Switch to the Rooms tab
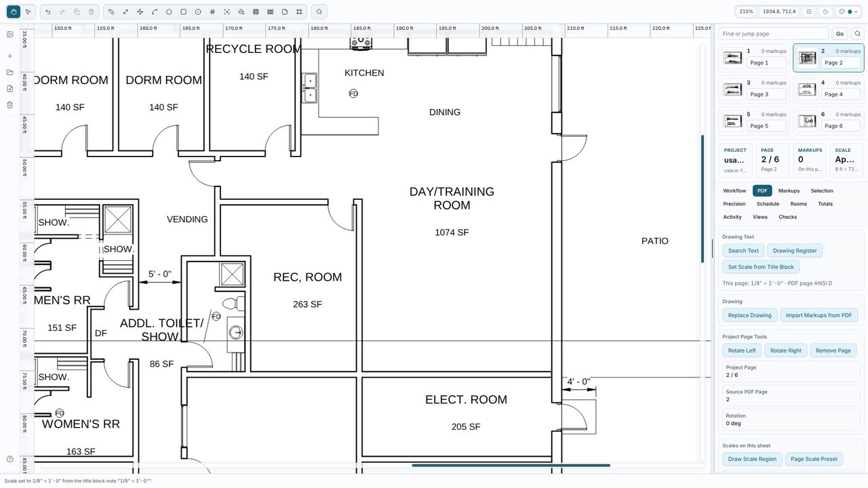The width and height of the screenshot is (868, 488). (x=798, y=204)
